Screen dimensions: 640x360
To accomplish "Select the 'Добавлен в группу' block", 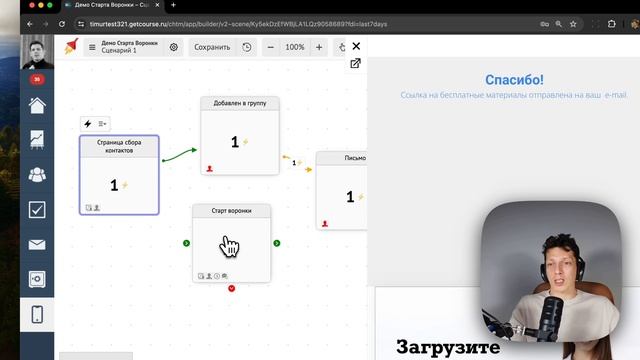I will coord(240,136).
